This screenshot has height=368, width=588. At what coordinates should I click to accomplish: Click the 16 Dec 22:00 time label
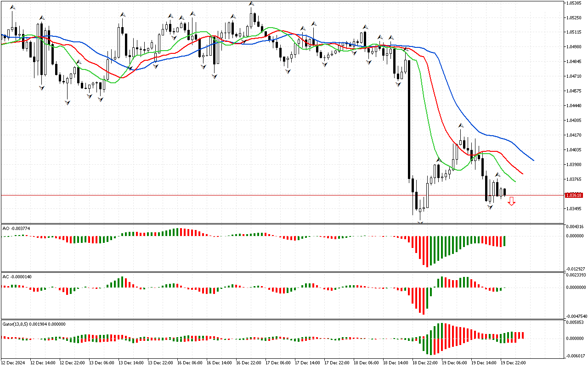tap(249, 363)
